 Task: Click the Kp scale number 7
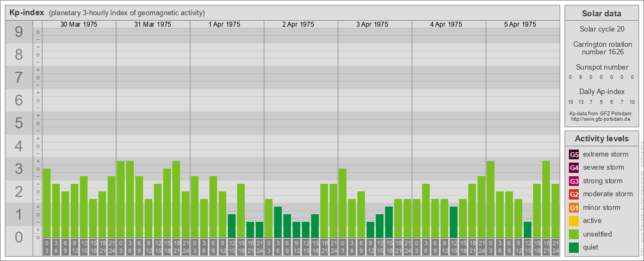pos(19,78)
